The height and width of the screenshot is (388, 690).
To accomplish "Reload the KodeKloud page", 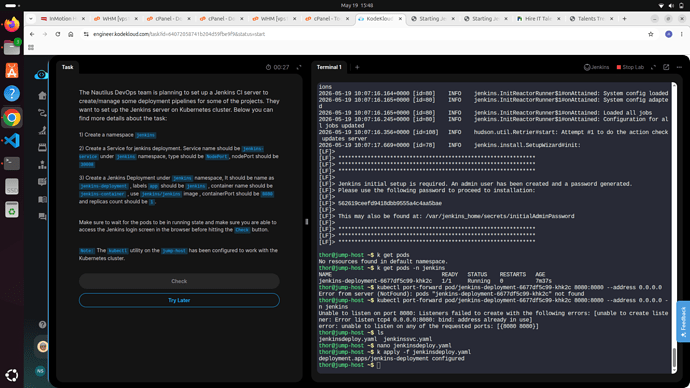I will [58, 34].
